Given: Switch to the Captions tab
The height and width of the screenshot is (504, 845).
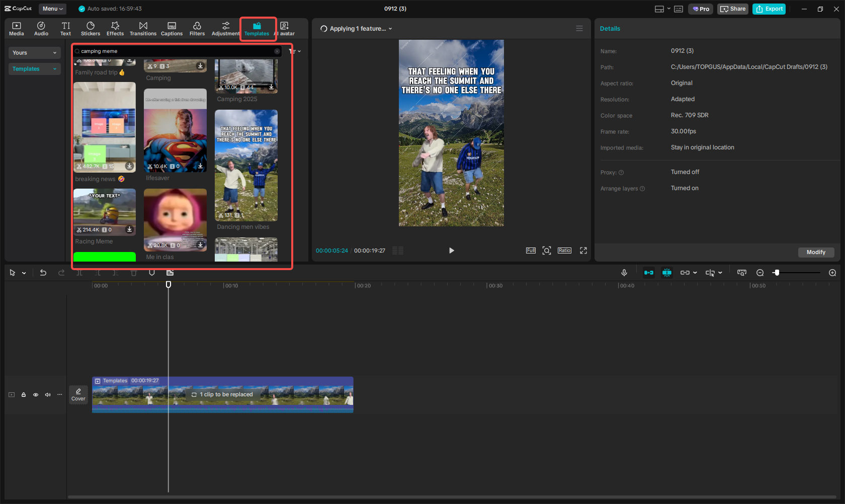Looking at the screenshot, I should pos(172,28).
